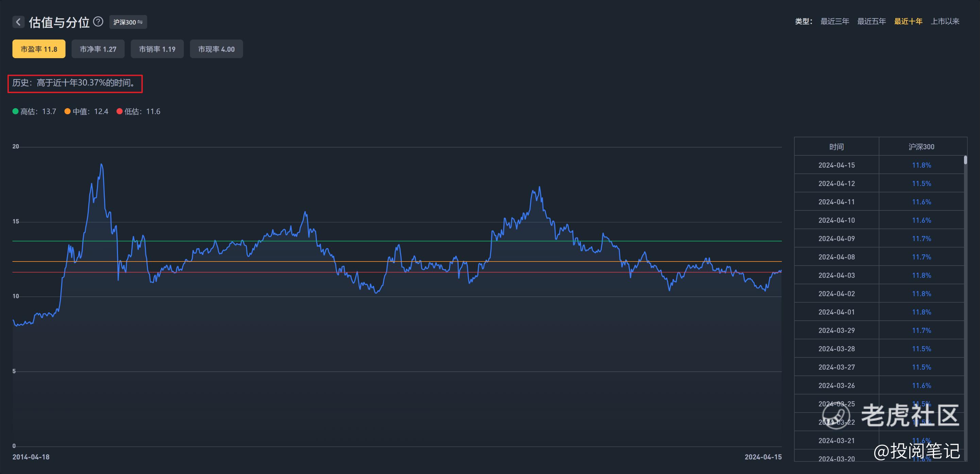Switch index using the 沪深300 selector
The image size is (980, 474).
(128, 22)
